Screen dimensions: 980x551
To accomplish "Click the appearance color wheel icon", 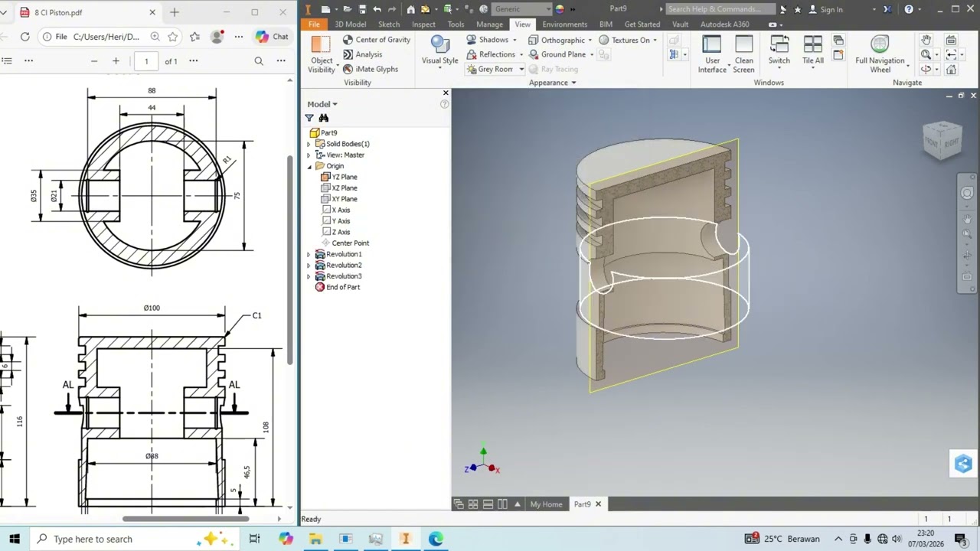I will point(560,9).
